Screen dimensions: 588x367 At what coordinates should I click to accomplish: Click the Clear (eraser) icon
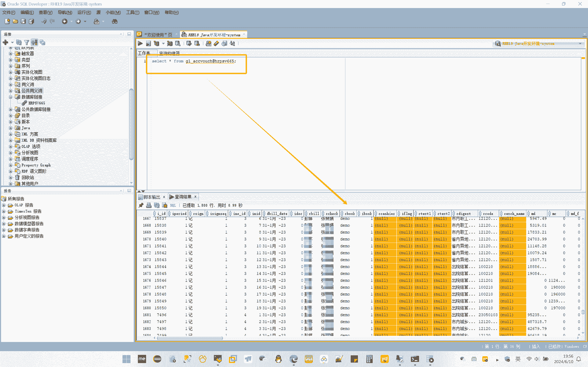[x=216, y=43]
